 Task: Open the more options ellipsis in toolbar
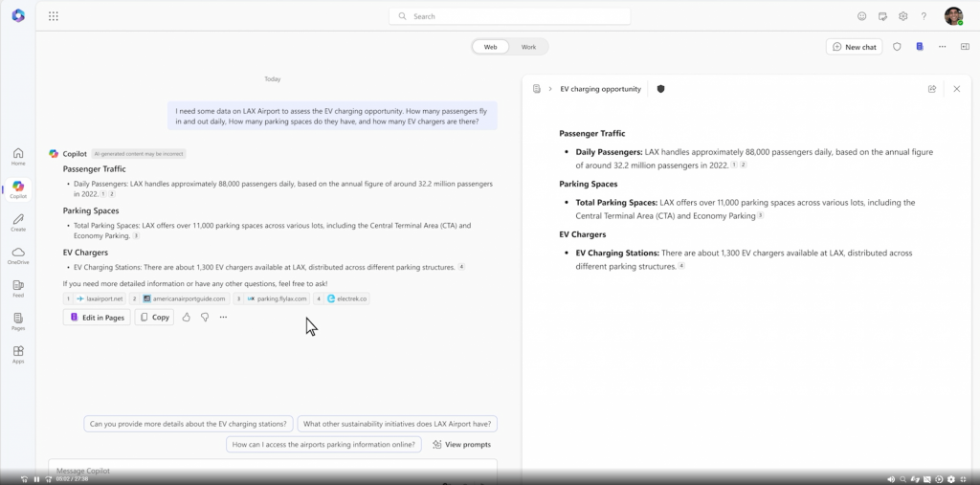click(x=942, y=47)
